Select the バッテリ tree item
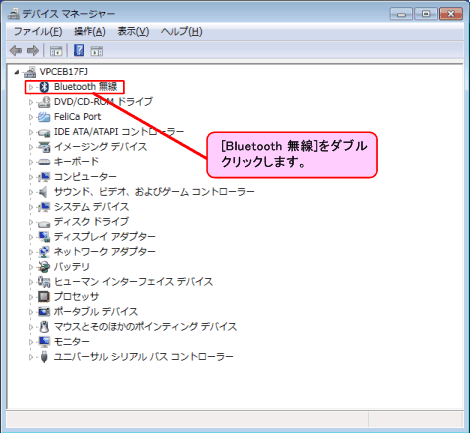The height and width of the screenshot is (434, 471). tap(72, 267)
